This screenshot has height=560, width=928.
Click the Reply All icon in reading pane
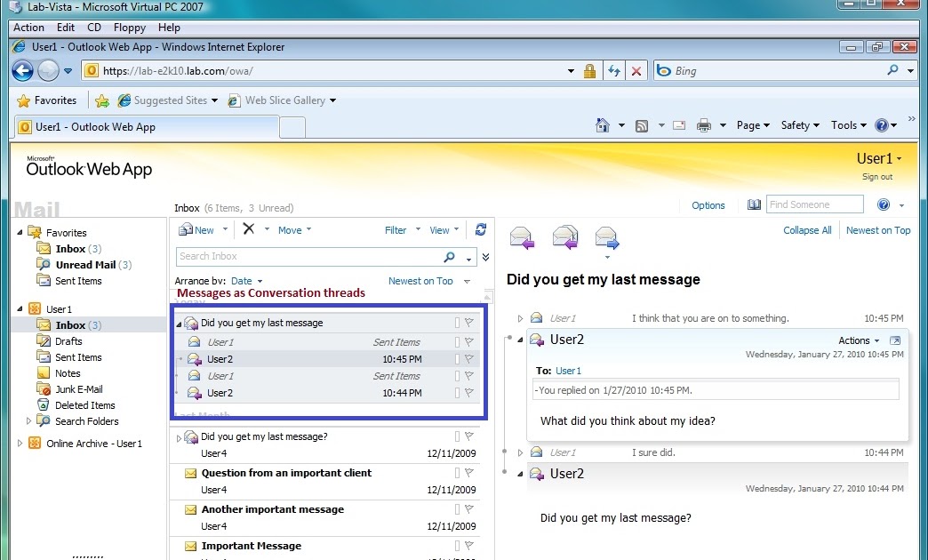[x=564, y=237]
